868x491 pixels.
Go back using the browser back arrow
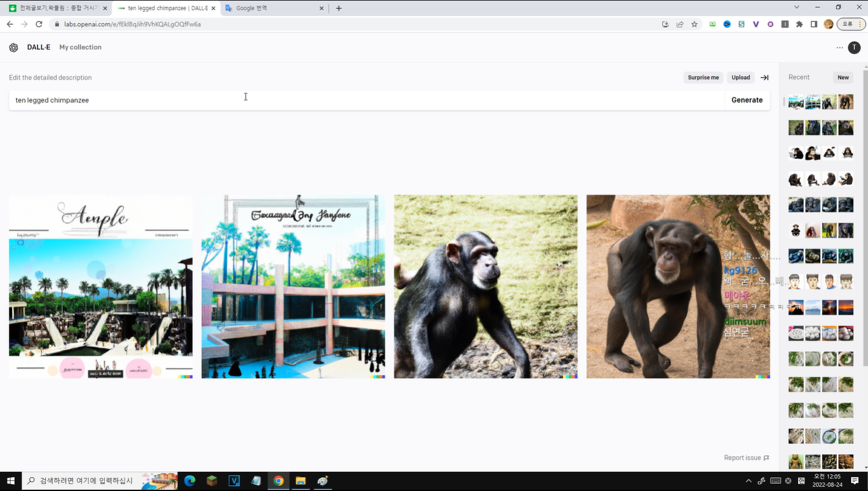click(10, 24)
